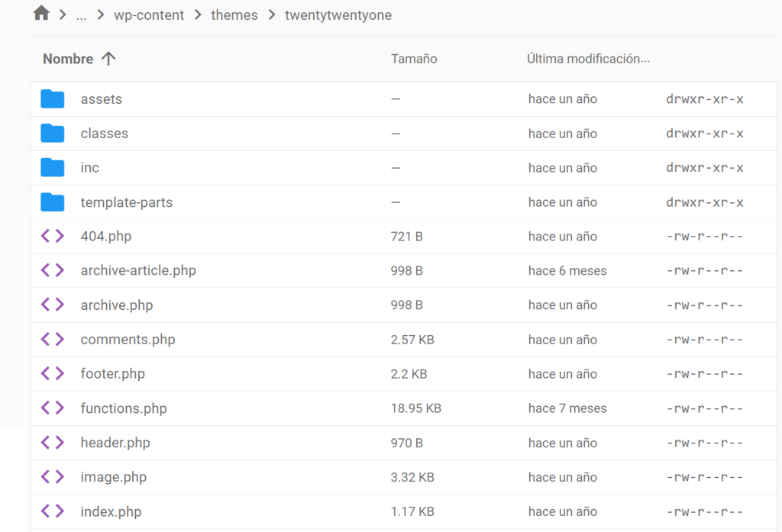Sort by the Última modificación column
The width and height of the screenshot is (782, 532).
click(x=588, y=58)
